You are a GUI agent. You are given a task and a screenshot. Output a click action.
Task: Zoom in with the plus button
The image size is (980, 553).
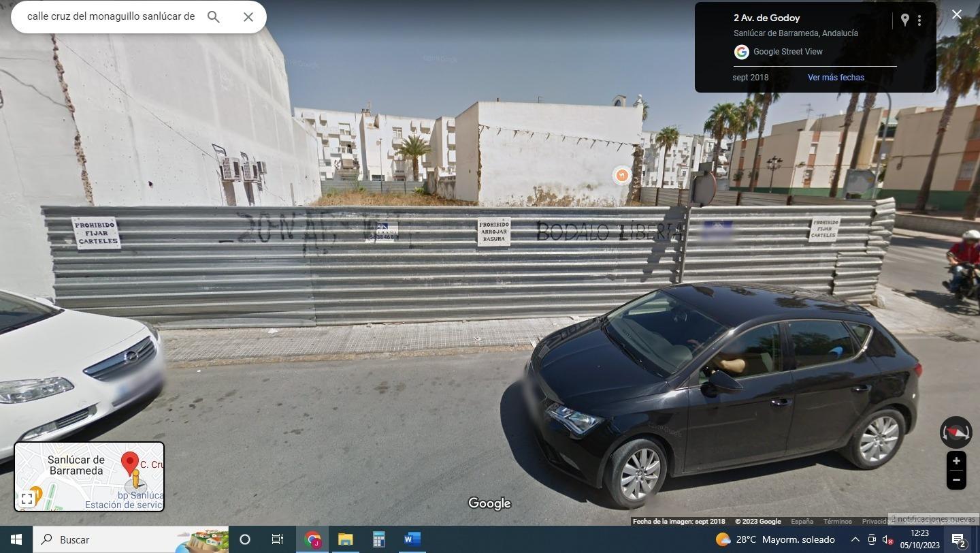(956, 461)
